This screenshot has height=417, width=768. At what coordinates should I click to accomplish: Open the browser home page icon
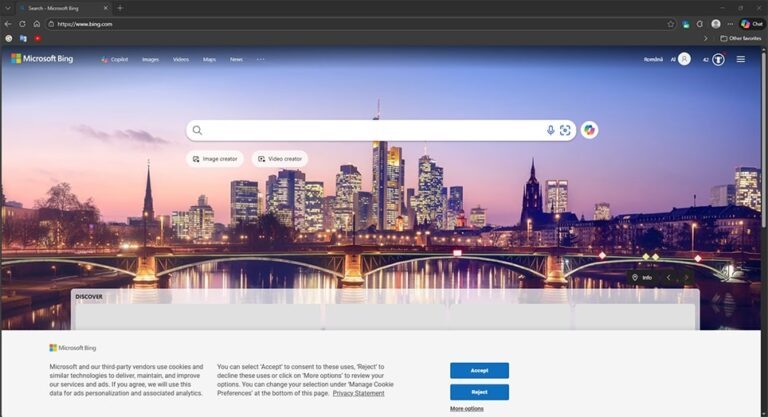click(x=36, y=24)
